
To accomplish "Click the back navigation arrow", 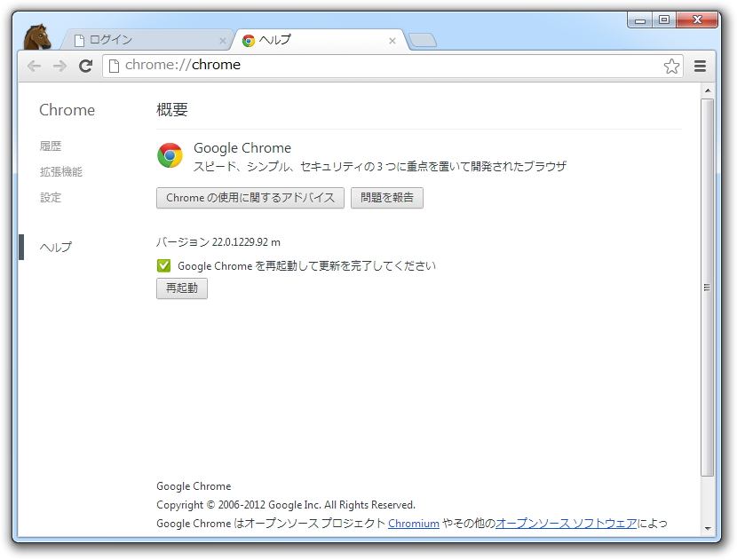I will pos(33,66).
